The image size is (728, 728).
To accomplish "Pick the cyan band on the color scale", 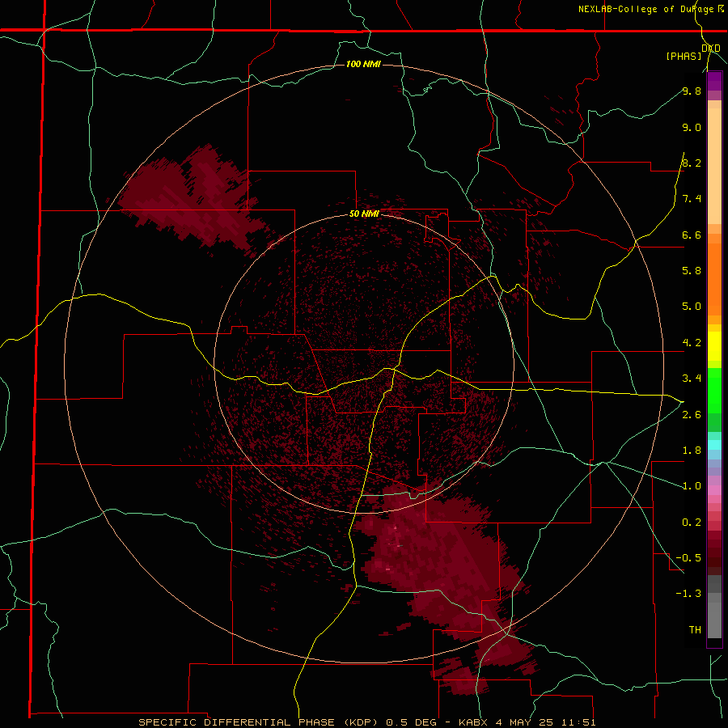I will pyautogui.click(x=714, y=445).
